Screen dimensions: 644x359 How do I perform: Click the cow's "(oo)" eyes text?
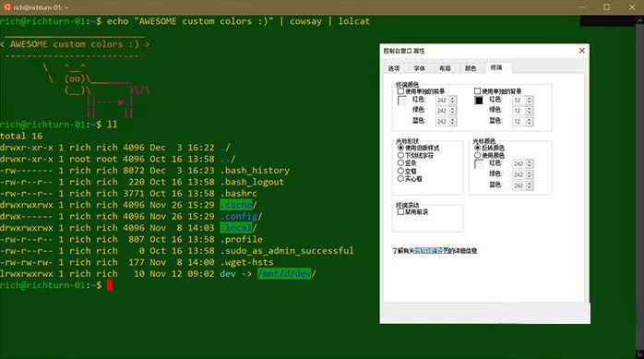pyautogui.click(x=75, y=78)
